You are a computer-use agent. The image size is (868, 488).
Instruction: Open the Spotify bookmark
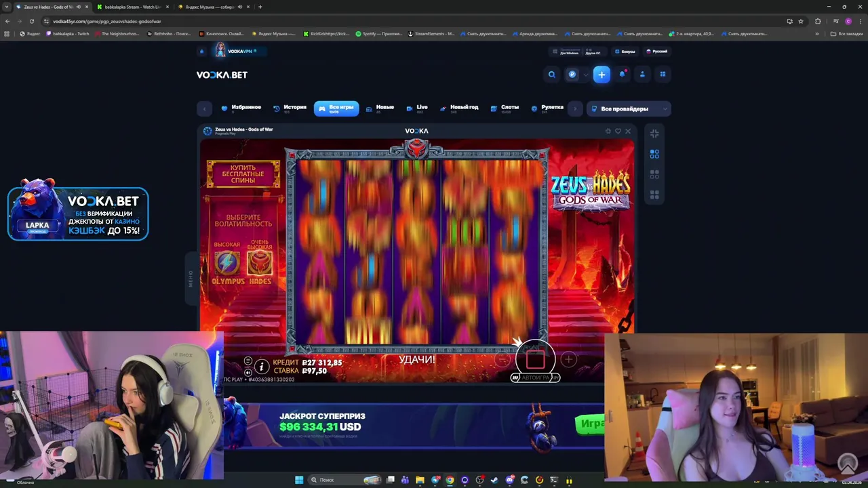coord(379,34)
